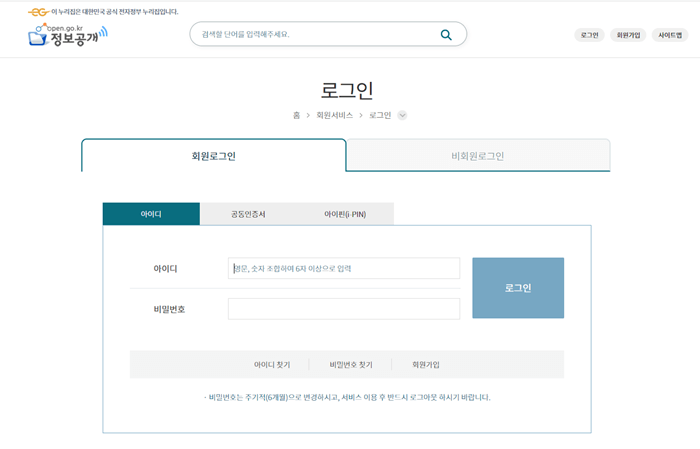Click the 로그인 button in the header
Viewport: 700px width, 449px height.
tap(589, 35)
